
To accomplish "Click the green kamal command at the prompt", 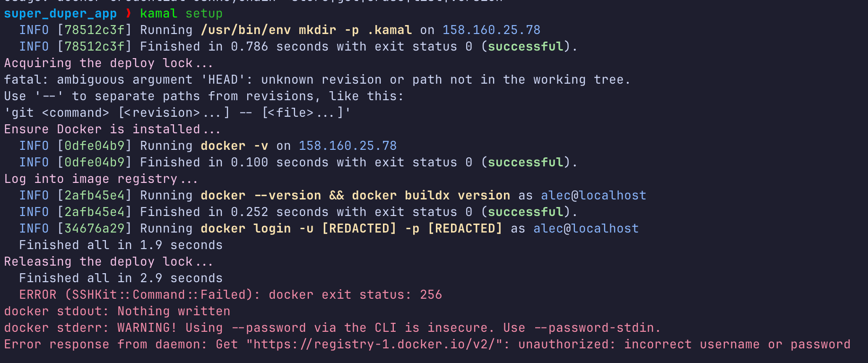I will [158, 14].
